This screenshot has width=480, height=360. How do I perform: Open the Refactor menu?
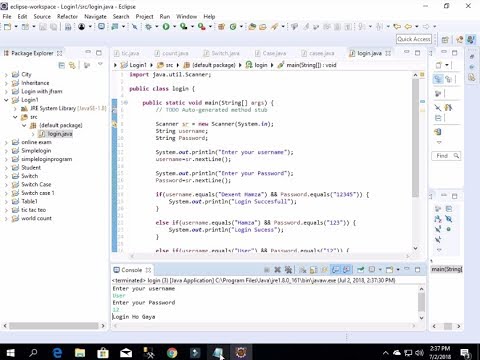[x=67, y=16]
